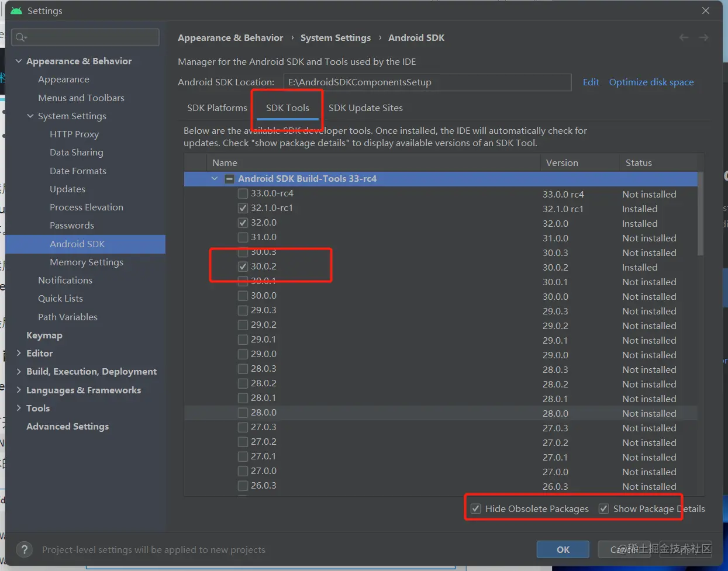The image size is (728, 571).
Task: Check the 27.0.0 package checkbox
Action: click(x=243, y=471)
